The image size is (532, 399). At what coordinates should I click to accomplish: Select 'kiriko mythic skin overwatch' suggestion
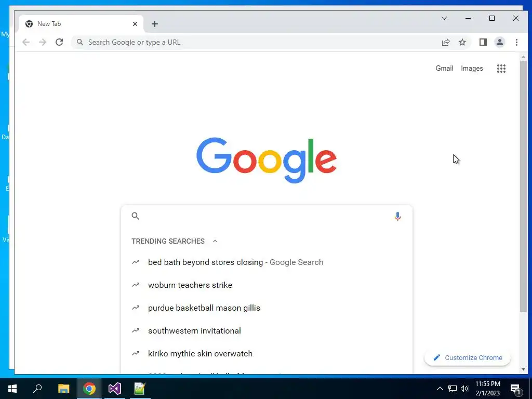click(267, 353)
